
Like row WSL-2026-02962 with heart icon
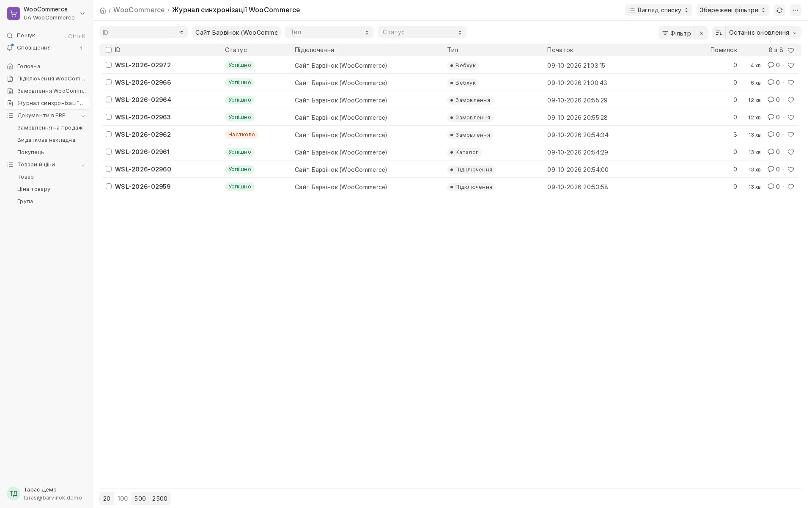pos(791,135)
